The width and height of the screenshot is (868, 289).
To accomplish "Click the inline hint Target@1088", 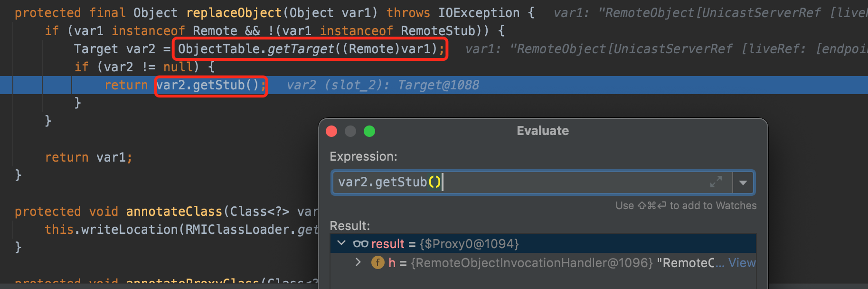I will (x=438, y=85).
